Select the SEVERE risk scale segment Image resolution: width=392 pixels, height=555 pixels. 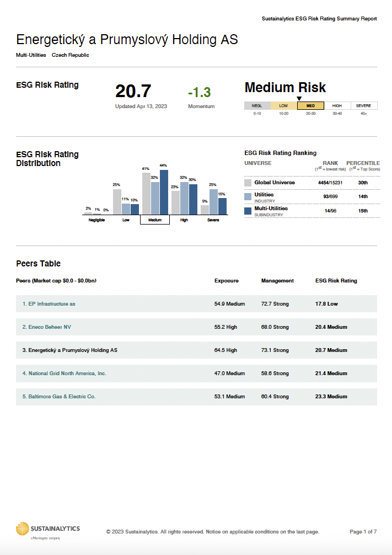tap(364, 105)
